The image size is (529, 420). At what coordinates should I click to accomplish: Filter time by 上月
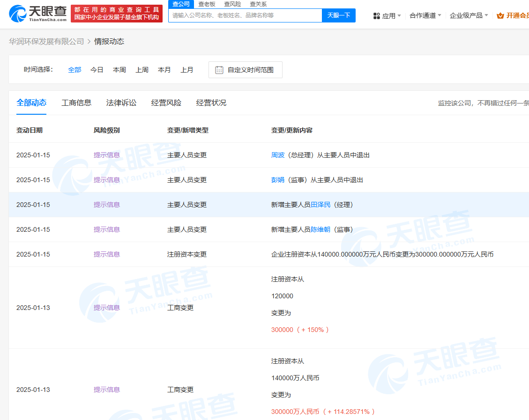(187, 70)
